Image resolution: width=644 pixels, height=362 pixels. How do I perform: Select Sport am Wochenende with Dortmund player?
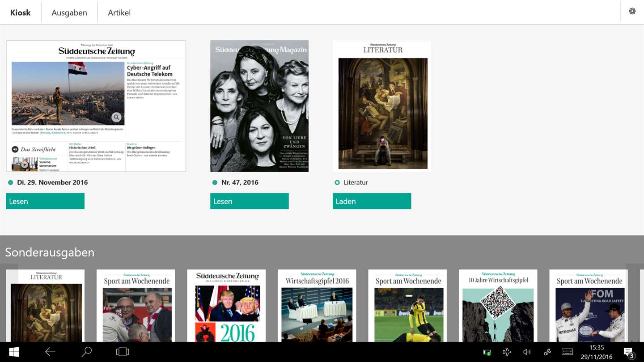407,306
